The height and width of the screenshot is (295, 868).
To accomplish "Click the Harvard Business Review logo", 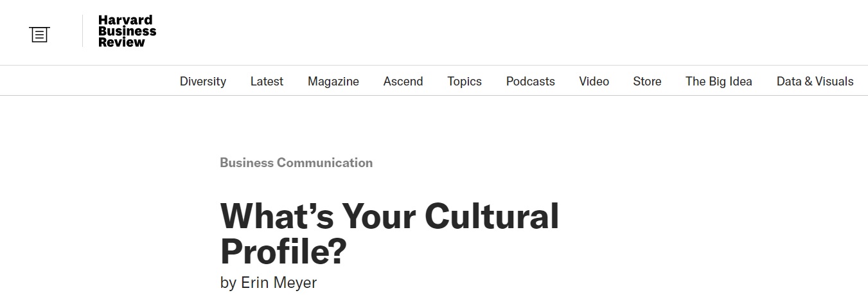I will click(127, 31).
